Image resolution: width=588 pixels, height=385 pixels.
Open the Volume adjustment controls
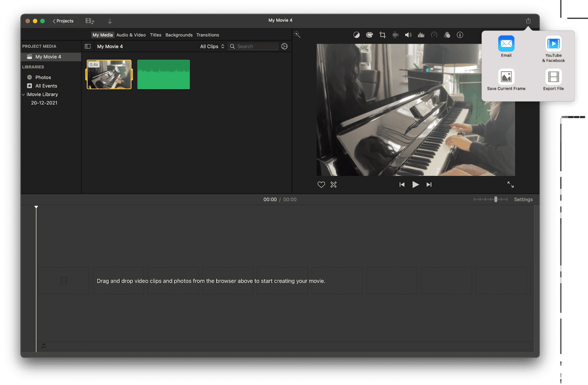coord(408,35)
